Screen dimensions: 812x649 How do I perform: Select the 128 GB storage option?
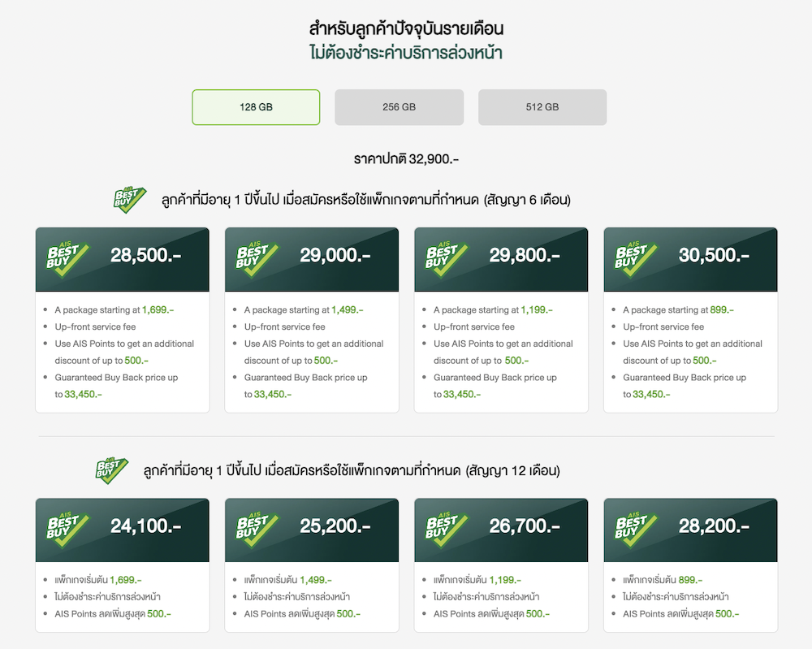256,107
